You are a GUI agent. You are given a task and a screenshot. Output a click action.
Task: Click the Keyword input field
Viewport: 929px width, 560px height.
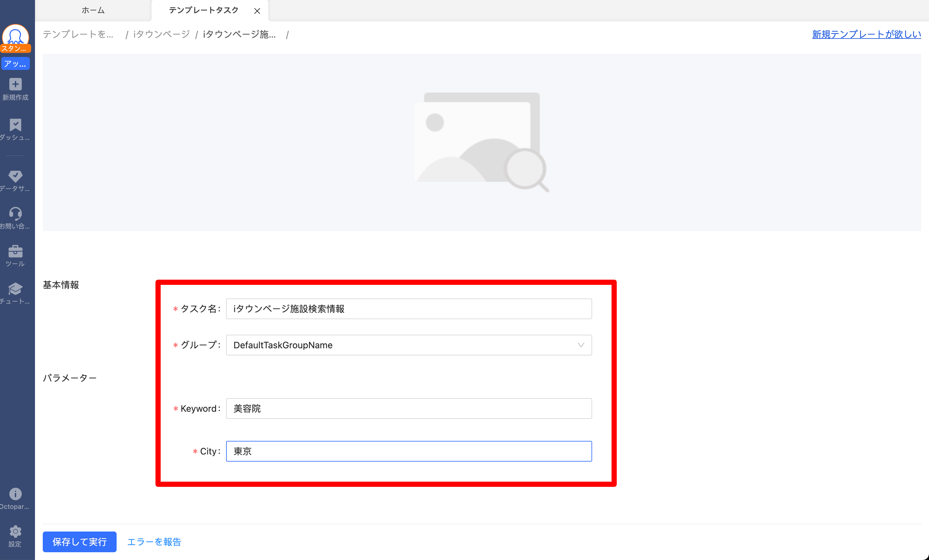coord(409,408)
